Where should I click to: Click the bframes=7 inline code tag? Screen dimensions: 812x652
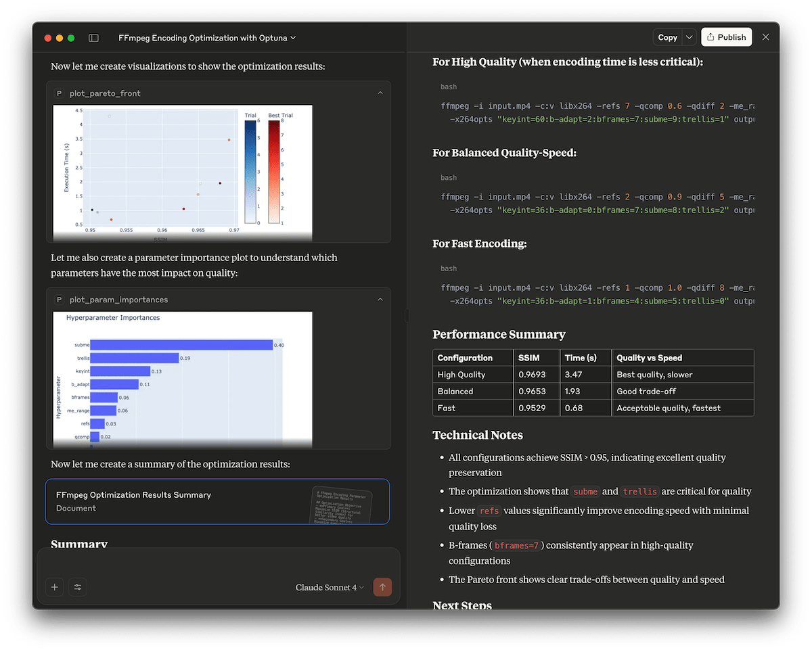click(516, 545)
